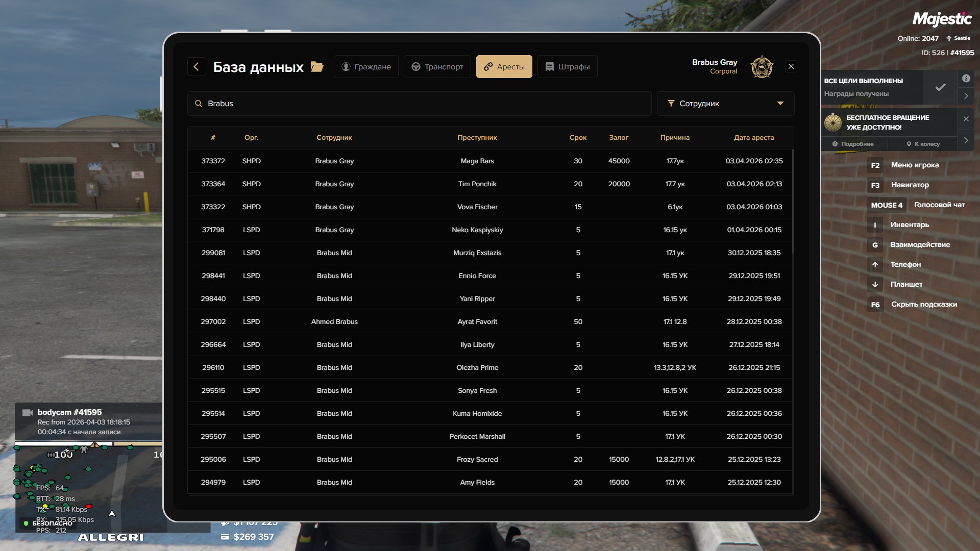This screenshot has height=551, width=980.
Task: Sort by Дата ареста column header
Action: pos(753,138)
